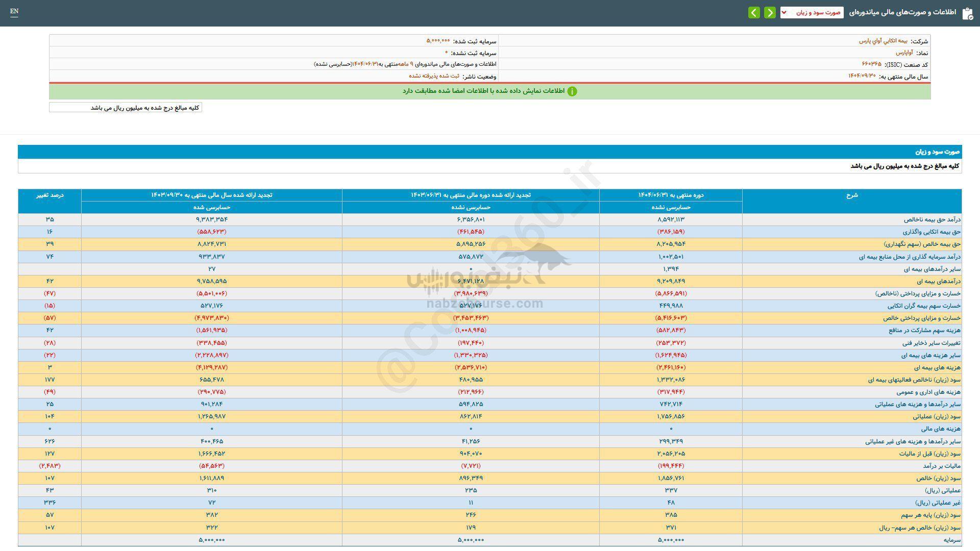Click the درصد تغییر column header
The width and height of the screenshot is (980, 551).
[50, 195]
